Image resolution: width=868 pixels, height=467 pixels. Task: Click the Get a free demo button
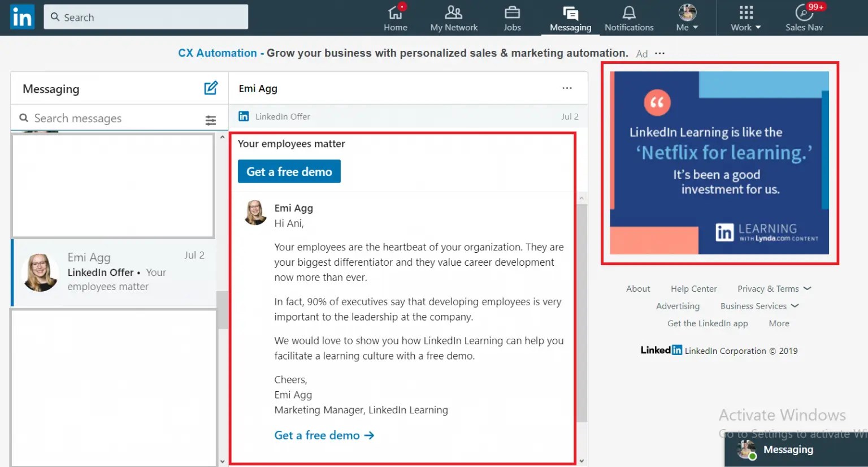[289, 171]
